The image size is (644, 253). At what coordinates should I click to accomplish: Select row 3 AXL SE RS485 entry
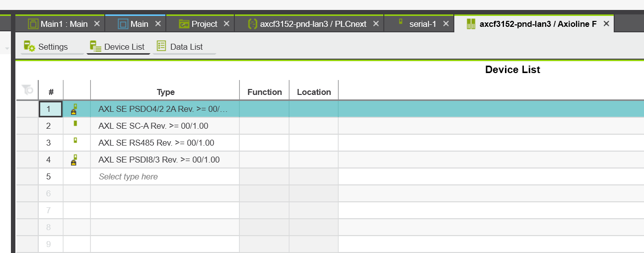click(x=156, y=143)
